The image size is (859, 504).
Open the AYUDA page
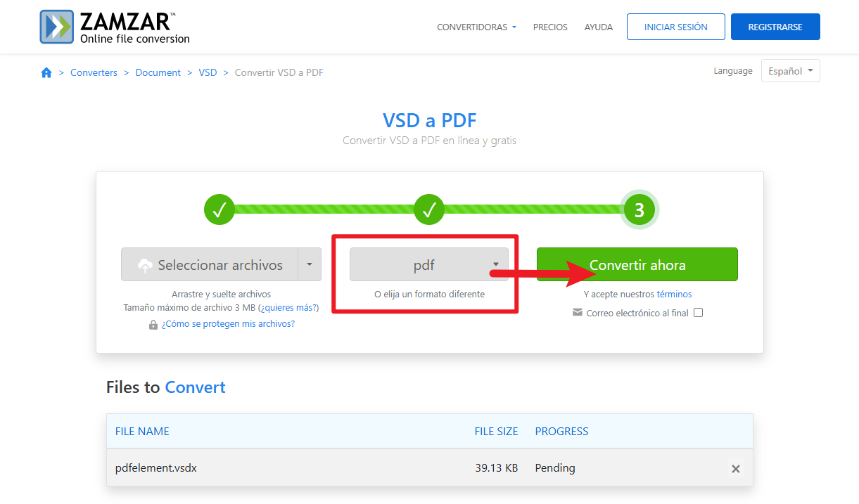tap(598, 27)
